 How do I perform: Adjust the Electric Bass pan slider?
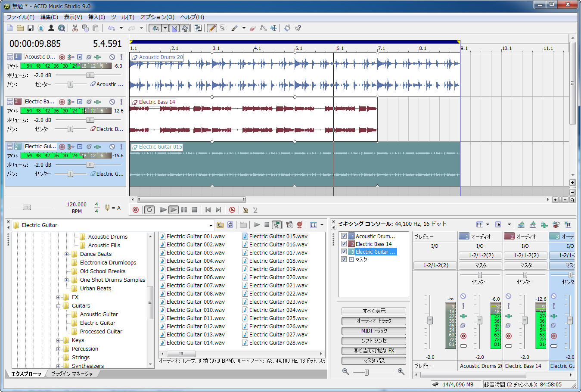point(70,129)
